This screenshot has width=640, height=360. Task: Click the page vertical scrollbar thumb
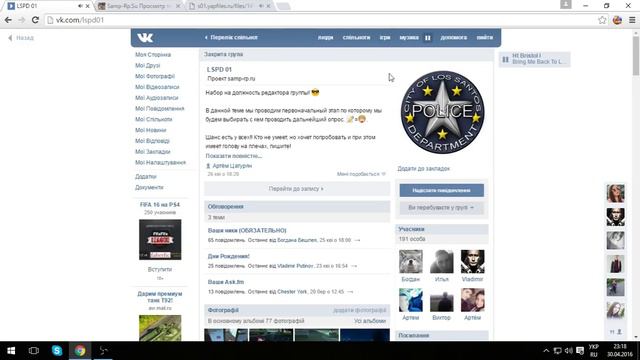click(636, 56)
